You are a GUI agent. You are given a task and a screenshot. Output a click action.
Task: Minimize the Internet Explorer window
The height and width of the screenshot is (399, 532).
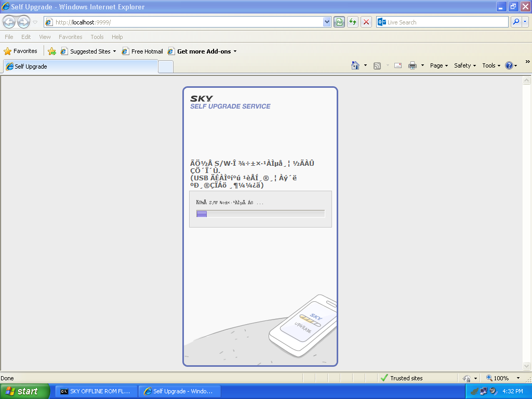pyautogui.click(x=501, y=7)
